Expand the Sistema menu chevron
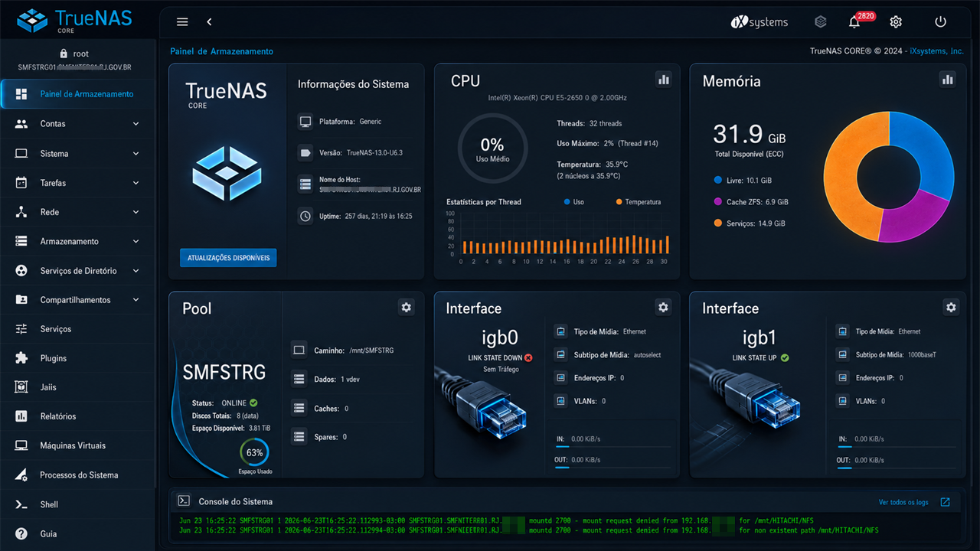The image size is (980, 551). (136, 154)
